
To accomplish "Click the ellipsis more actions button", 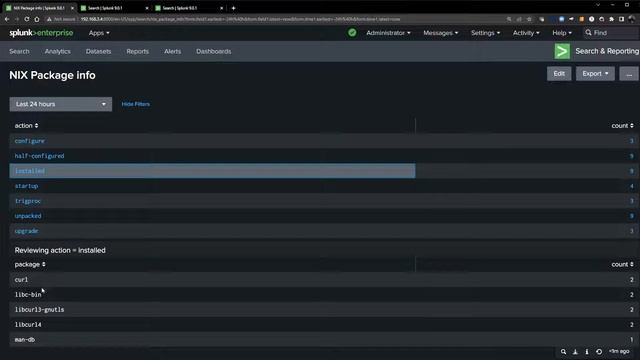I will pyautogui.click(x=629, y=73).
